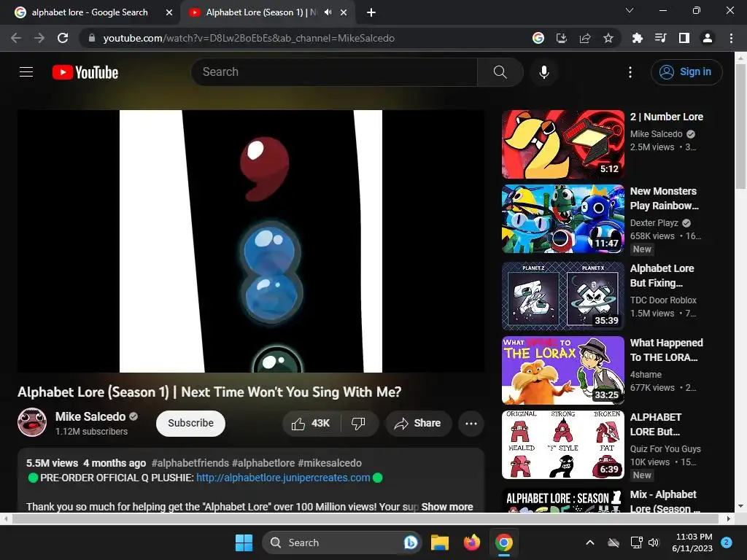This screenshot has height=560, width=747.
Task: Open Chrome extensions puzzle icon
Action: pyautogui.click(x=637, y=38)
